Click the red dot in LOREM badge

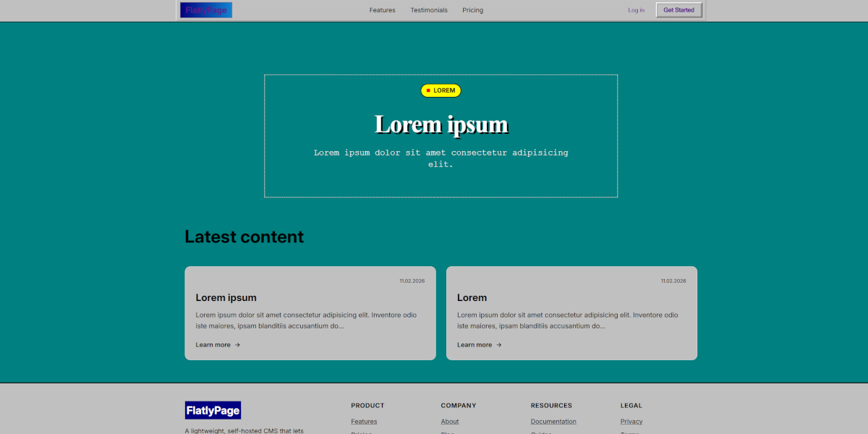click(428, 90)
